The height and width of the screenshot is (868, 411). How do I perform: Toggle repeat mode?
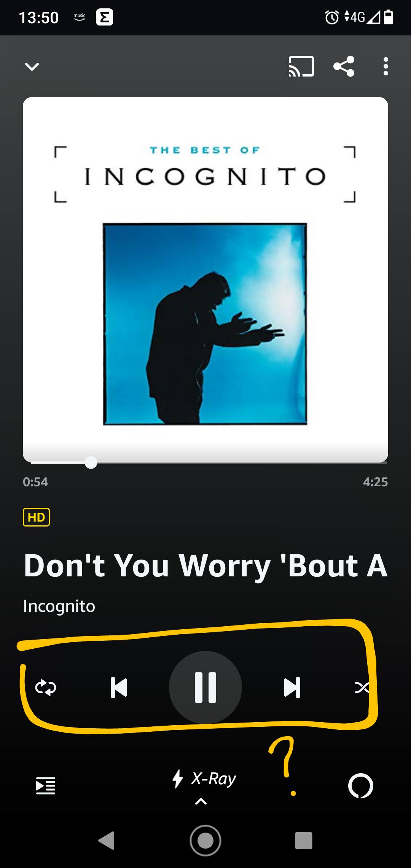pos(46,688)
